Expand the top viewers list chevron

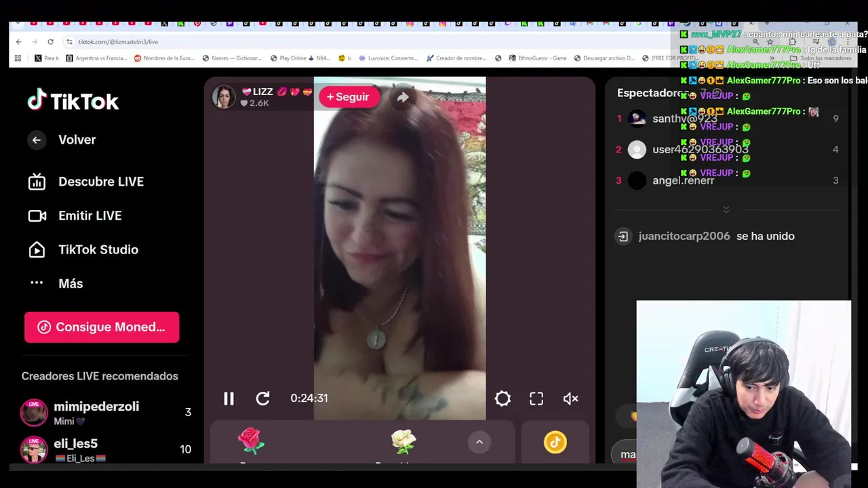[x=726, y=210]
